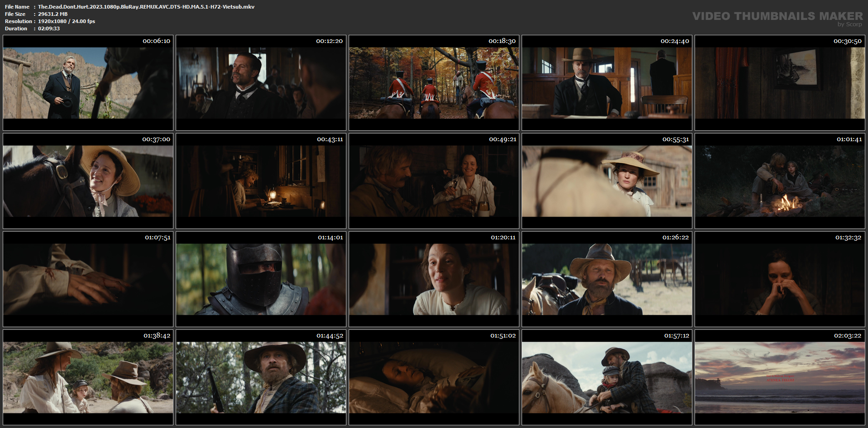The width and height of the screenshot is (868, 428).
Task: Select the thumbnail at 01:38:42
Action: 88,377
